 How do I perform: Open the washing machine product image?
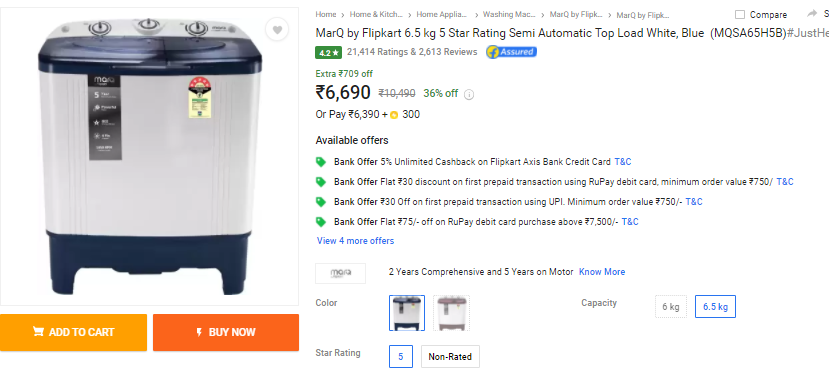[x=150, y=156]
